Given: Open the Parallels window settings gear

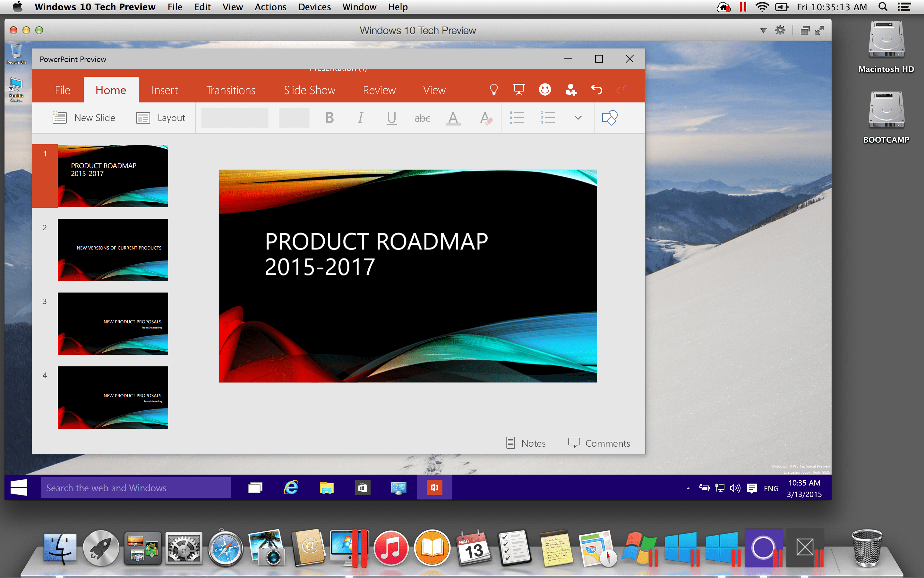Looking at the screenshot, I should [780, 30].
